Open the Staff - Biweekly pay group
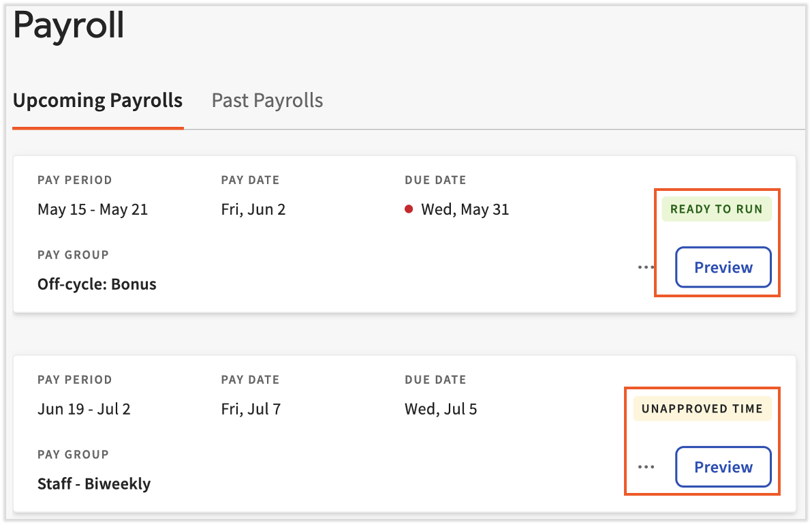Image resolution: width=812 pixels, height=525 pixels. point(94,483)
